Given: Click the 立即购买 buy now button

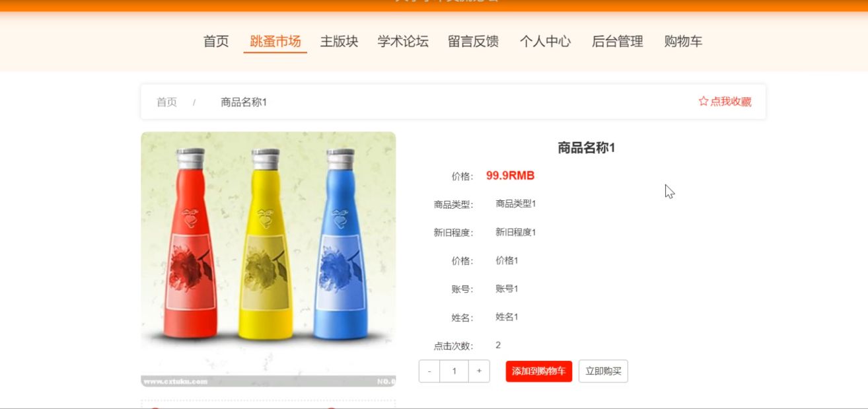Looking at the screenshot, I should 603,371.
